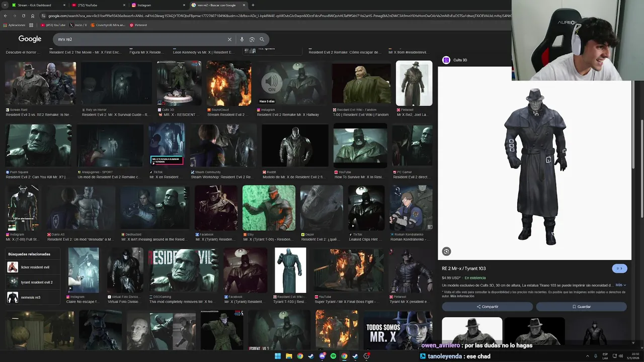Viewport: 644px width, 362px height.
Task: Select the mrx re2 Google search tab
Action: tap(218, 5)
